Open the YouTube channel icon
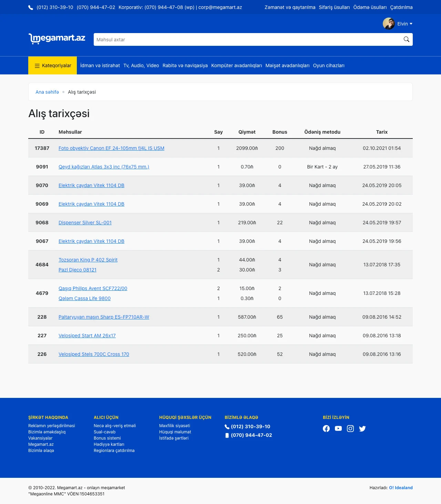 coord(338,429)
